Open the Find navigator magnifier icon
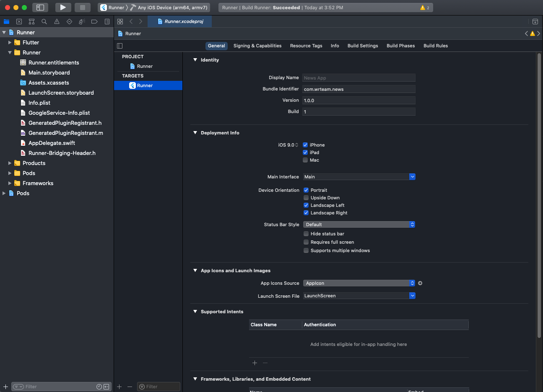Image resolution: width=543 pixels, height=392 pixels. (x=44, y=22)
